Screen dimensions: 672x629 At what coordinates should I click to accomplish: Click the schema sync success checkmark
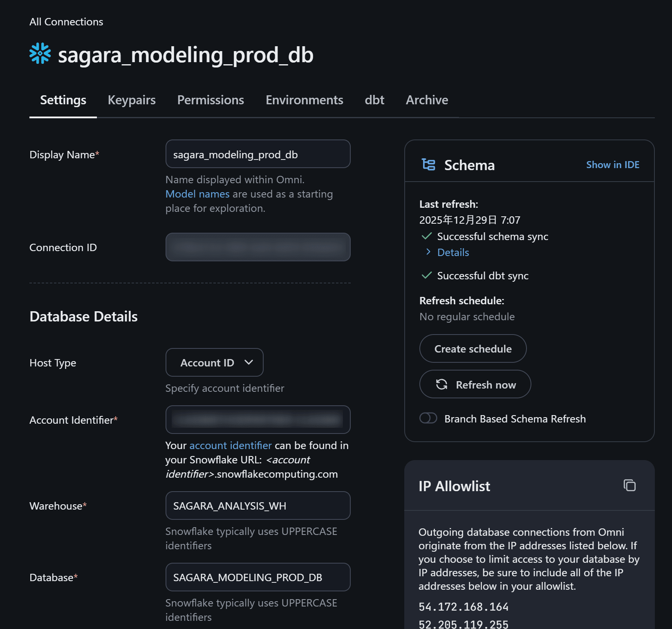click(x=426, y=236)
